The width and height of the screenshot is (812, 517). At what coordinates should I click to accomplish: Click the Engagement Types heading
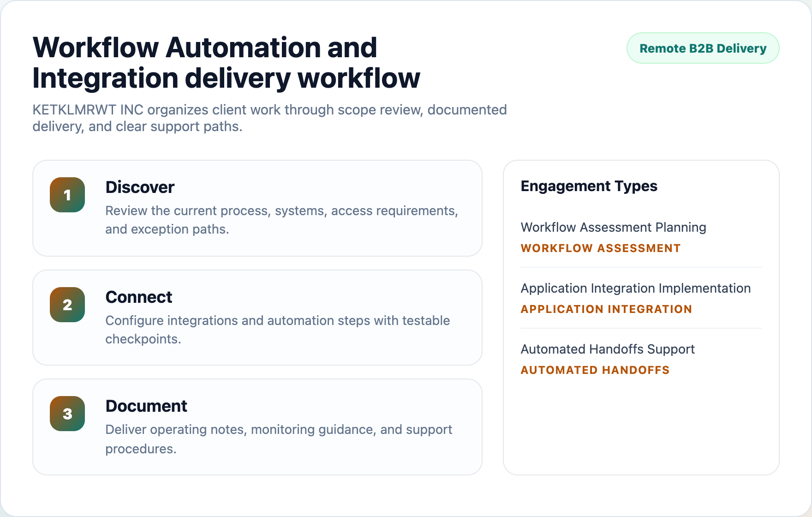pos(589,186)
